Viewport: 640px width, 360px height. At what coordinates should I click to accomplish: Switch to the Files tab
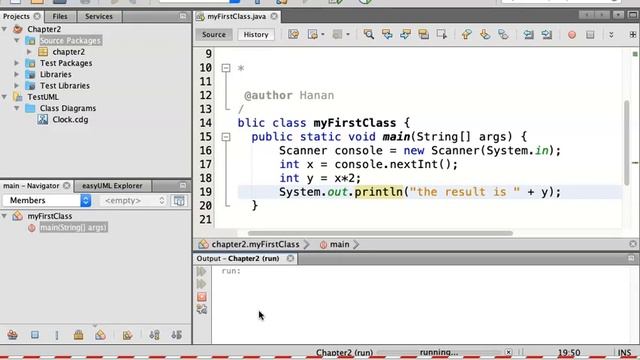(x=60, y=16)
